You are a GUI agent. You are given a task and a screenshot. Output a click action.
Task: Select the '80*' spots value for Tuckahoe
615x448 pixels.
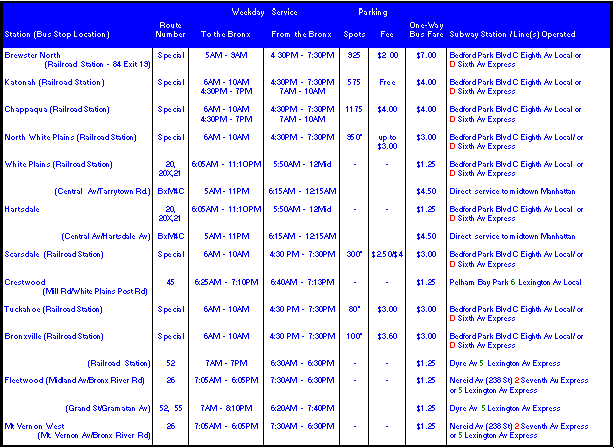[354, 309]
